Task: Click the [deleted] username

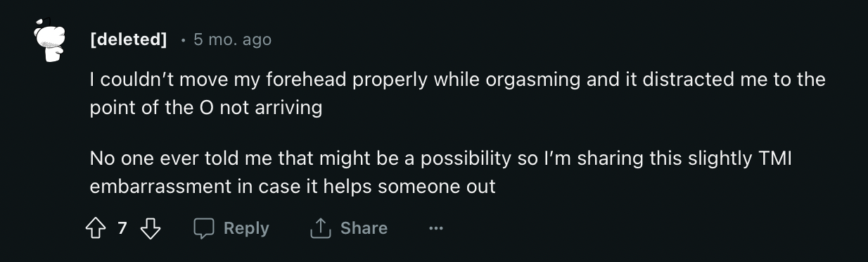Action: point(129,40)
